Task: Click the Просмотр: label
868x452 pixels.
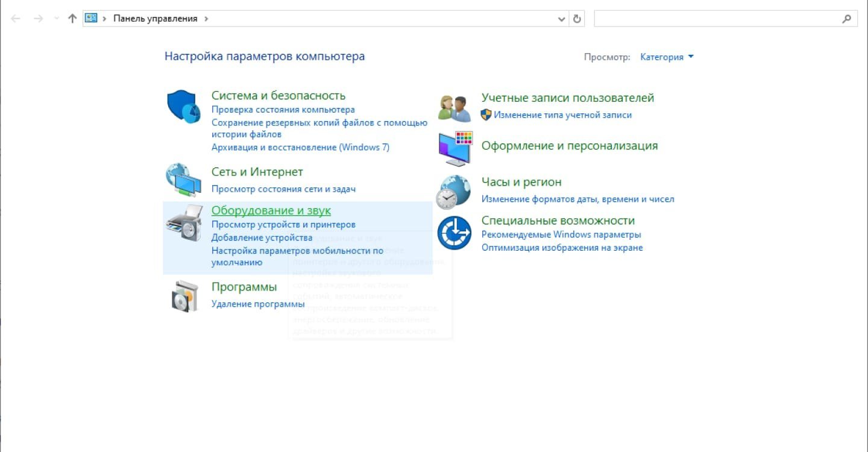Action: click(x=607, y=57)
